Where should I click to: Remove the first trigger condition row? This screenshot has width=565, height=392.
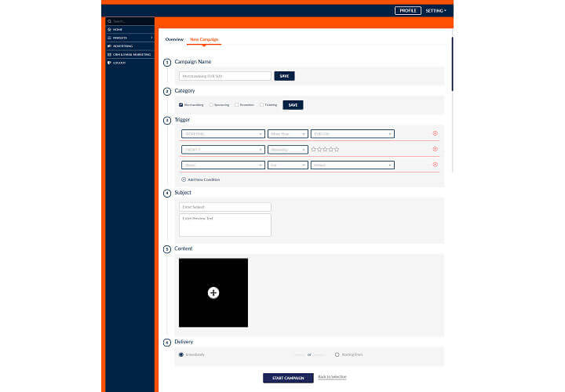coord(436,134)
